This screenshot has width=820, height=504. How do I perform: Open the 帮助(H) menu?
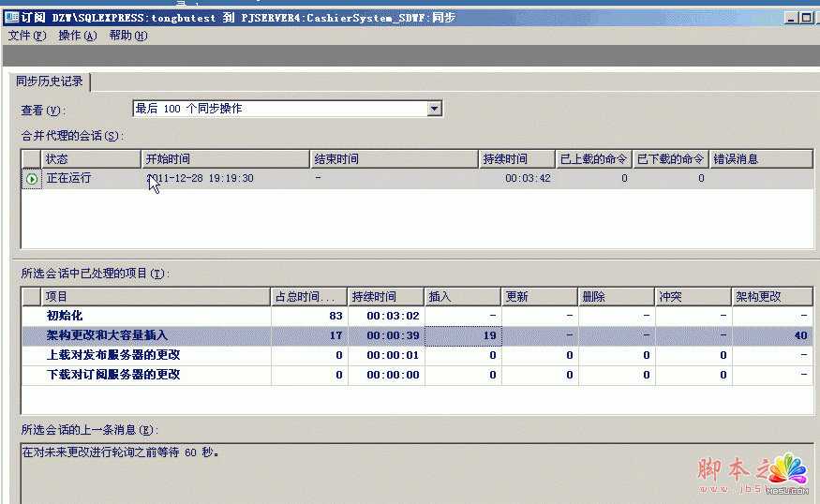128,36
